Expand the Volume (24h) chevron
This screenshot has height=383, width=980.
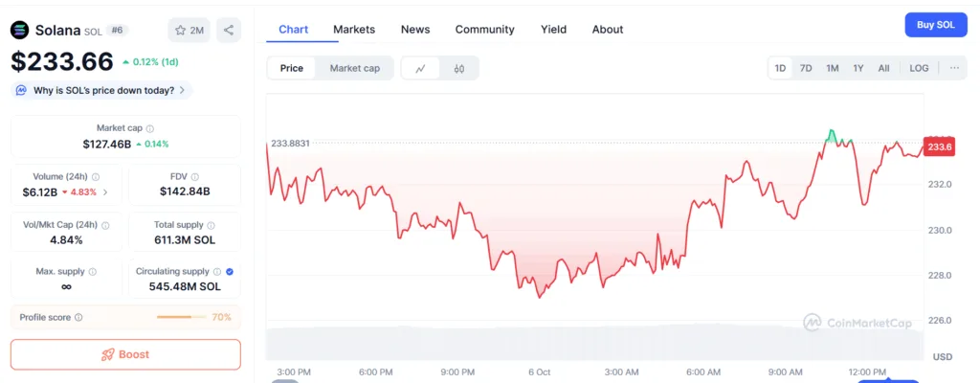point(106,192)
